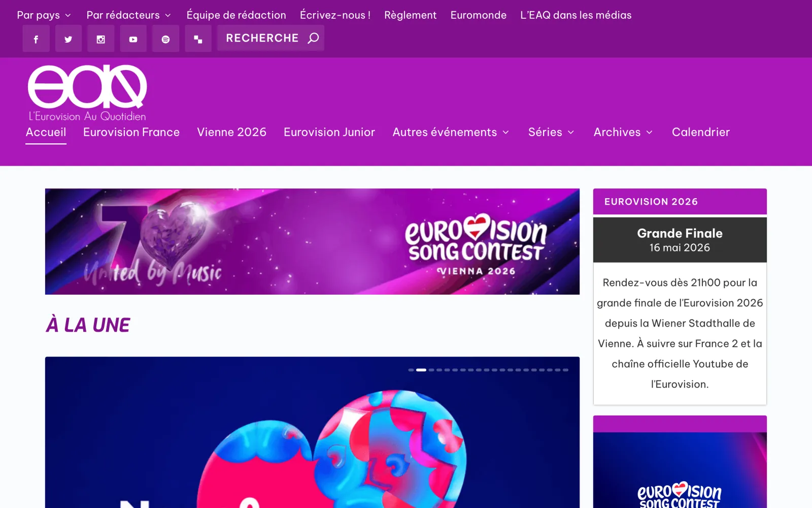The height and width of the screenshot is (508, 812).
Task: Open the Eurovision Junior menu item
Action: [x=329, y=132]
